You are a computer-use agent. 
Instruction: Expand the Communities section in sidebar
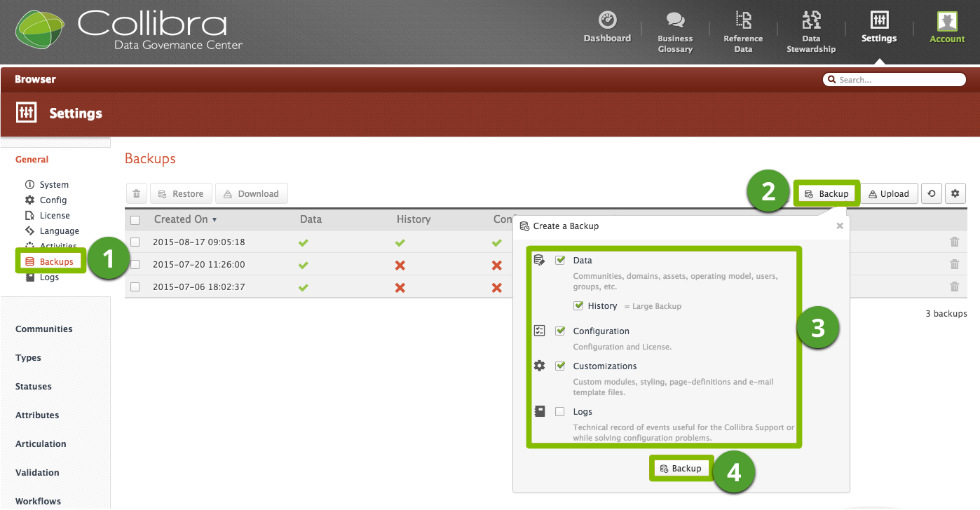point(43,329)
